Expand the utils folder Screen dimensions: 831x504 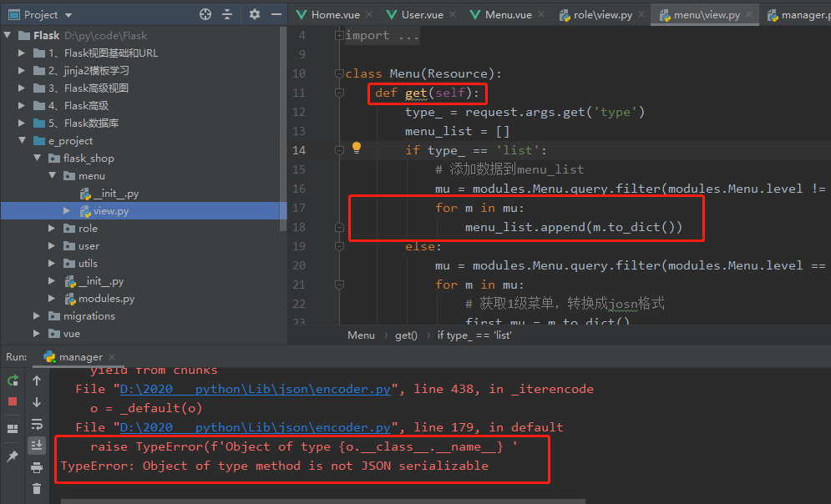click(x=52, y=263)
